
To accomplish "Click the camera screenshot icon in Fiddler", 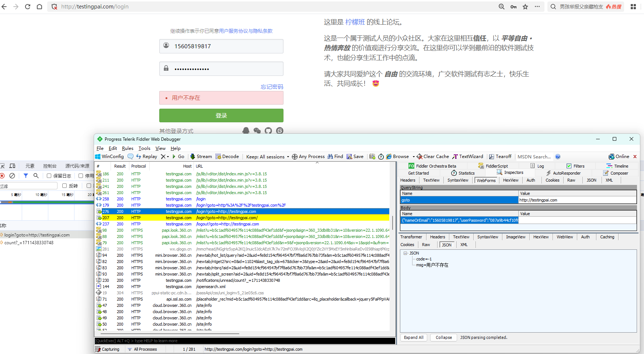I will (372, 157).
